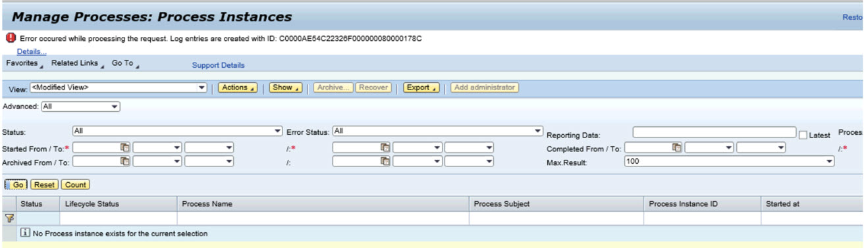Viewport: 868px width, 248px height.
Task: Click the 'No Process instance exists' message text
Action: (120, 234)
